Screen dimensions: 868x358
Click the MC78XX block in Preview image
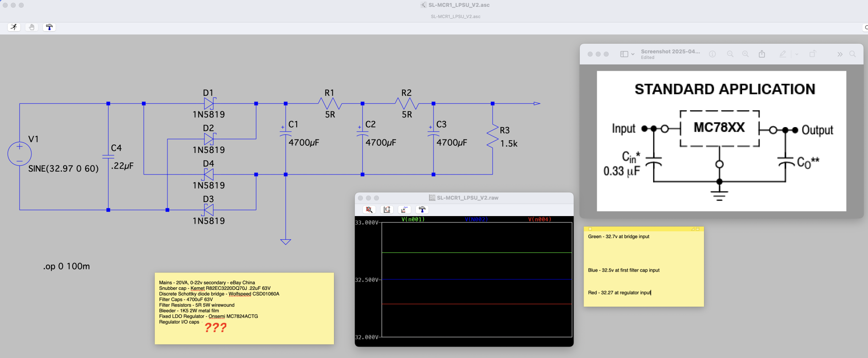click(719, 128)
